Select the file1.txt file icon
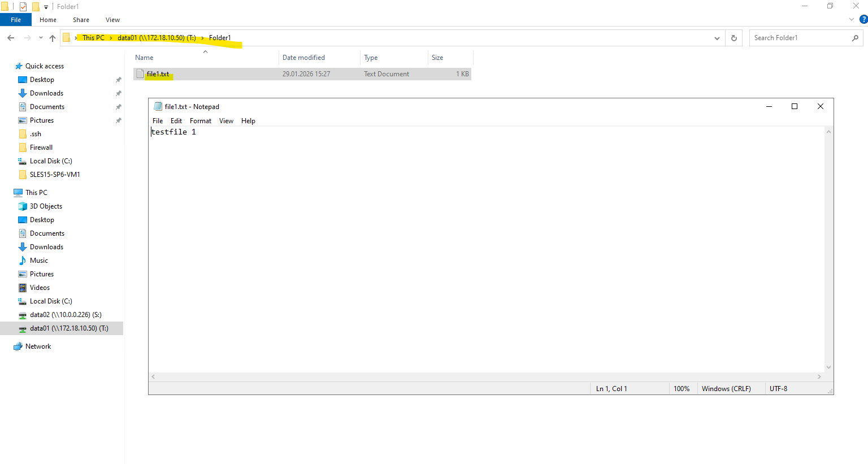This screenshot has width=868, height=464. click(140, 74)
